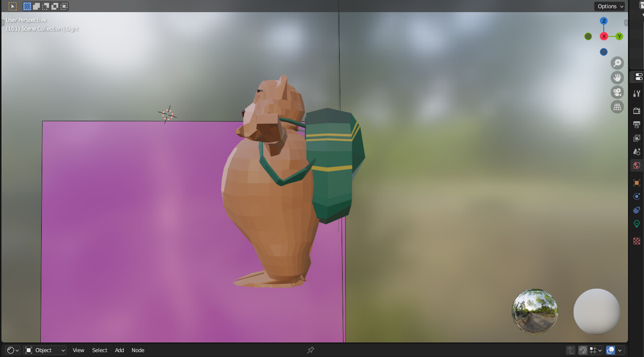Image resolution: width=644 pixels, height=357 pixels.
Task: Expand the viewport sidebar arrow
Action: 626,23
